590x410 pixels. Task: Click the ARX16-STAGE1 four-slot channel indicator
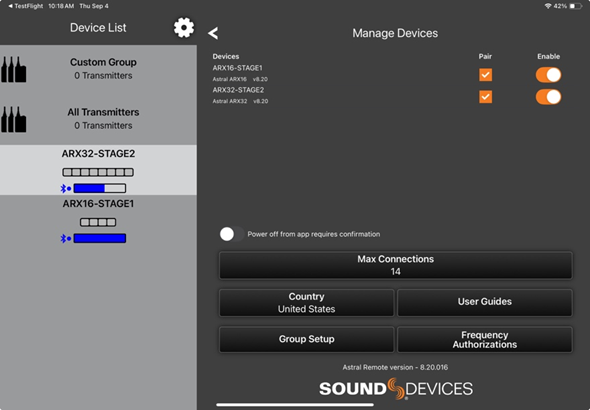98,222
